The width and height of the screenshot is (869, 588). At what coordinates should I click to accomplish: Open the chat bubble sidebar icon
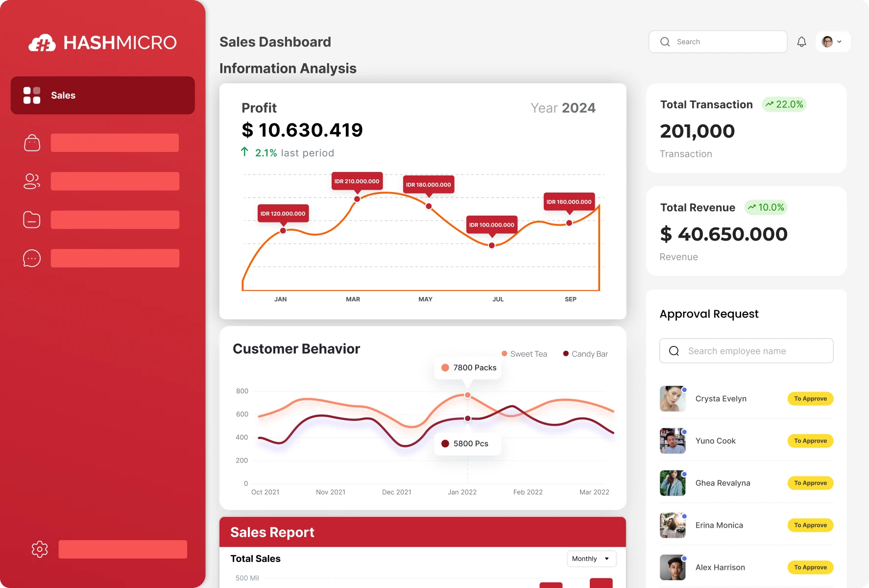pos(32,258)
